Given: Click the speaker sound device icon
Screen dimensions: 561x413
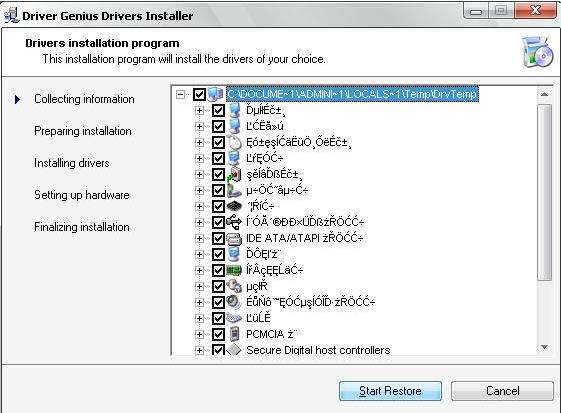Looking at the screenshot, I should (234, 302).
